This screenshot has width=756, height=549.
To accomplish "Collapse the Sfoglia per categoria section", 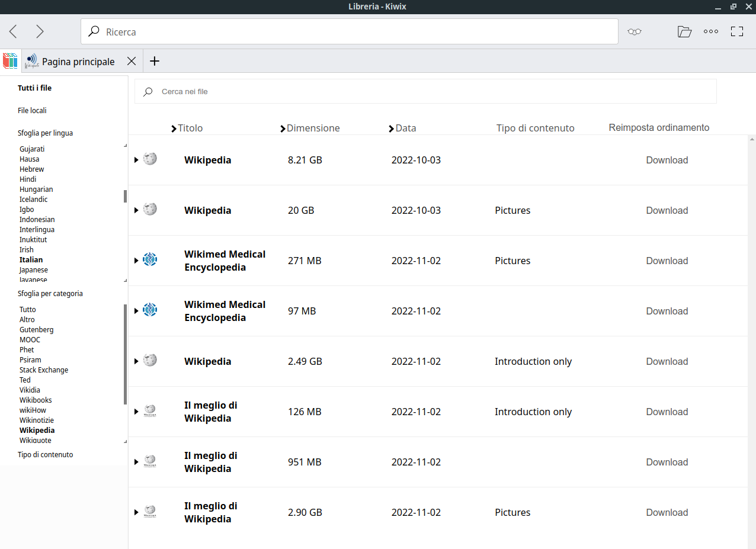I will point(50,294).
